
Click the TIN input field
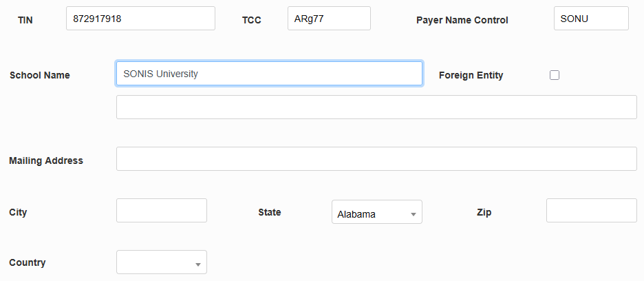pos(140,19)
